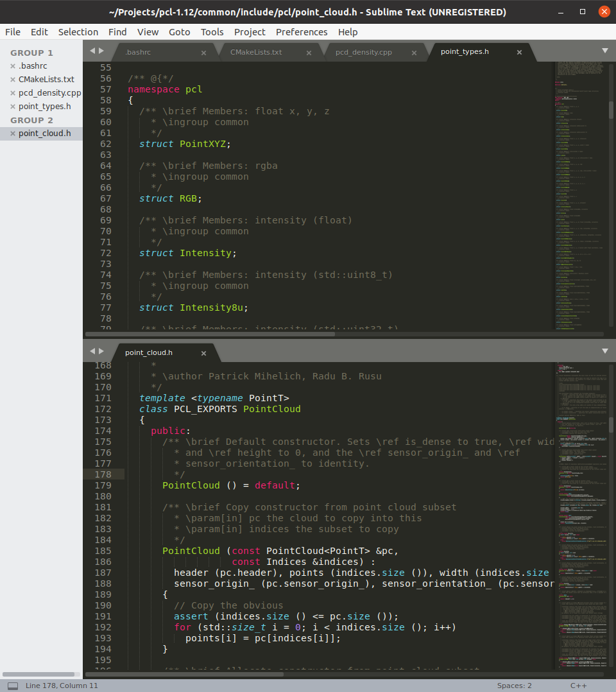Image resolution: width=616 pixels, height=692 pixels.
Task: Open point_types.h from the sidebar
Action: click(x=44, y=107)
